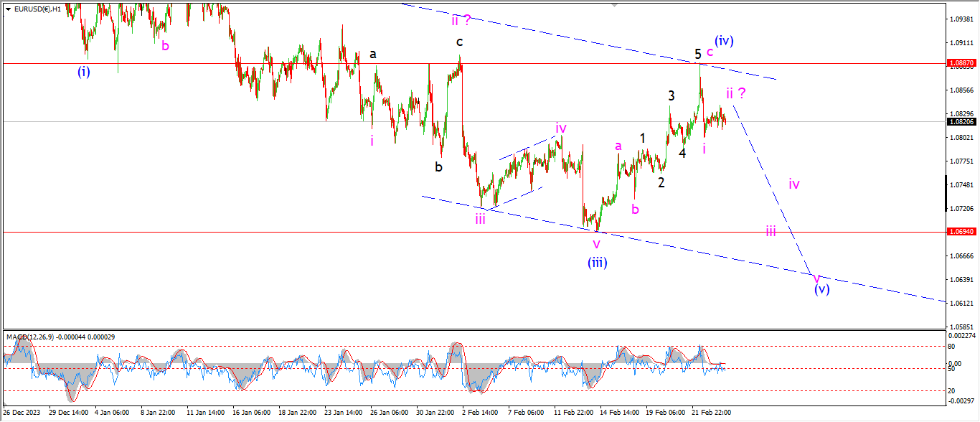Click the current price 1.08206 tag

(x=961, y=122)
